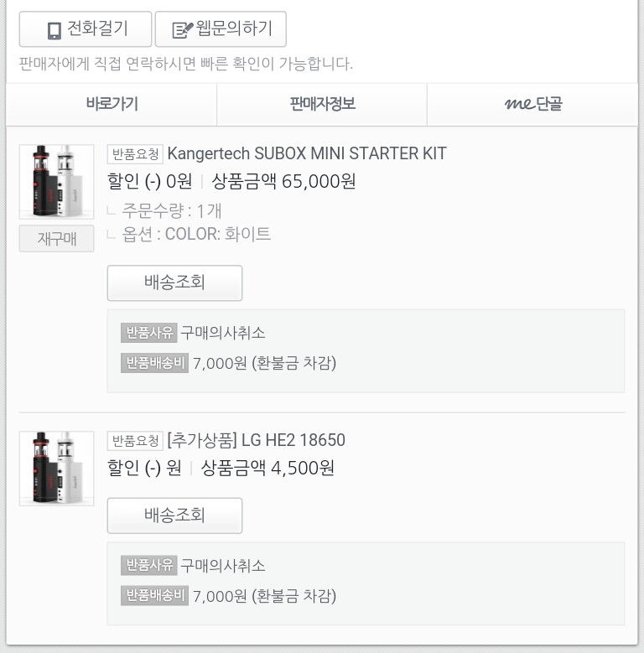Click 반품요청 badge on Kangertech item
The image size is (644, 653).
click(135, 154)
